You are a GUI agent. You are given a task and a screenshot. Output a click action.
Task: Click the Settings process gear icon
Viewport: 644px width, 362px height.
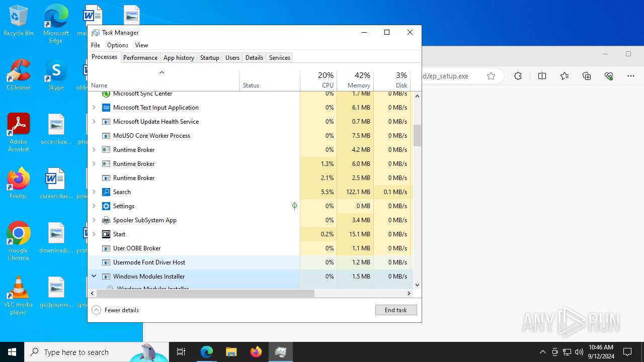106,206
